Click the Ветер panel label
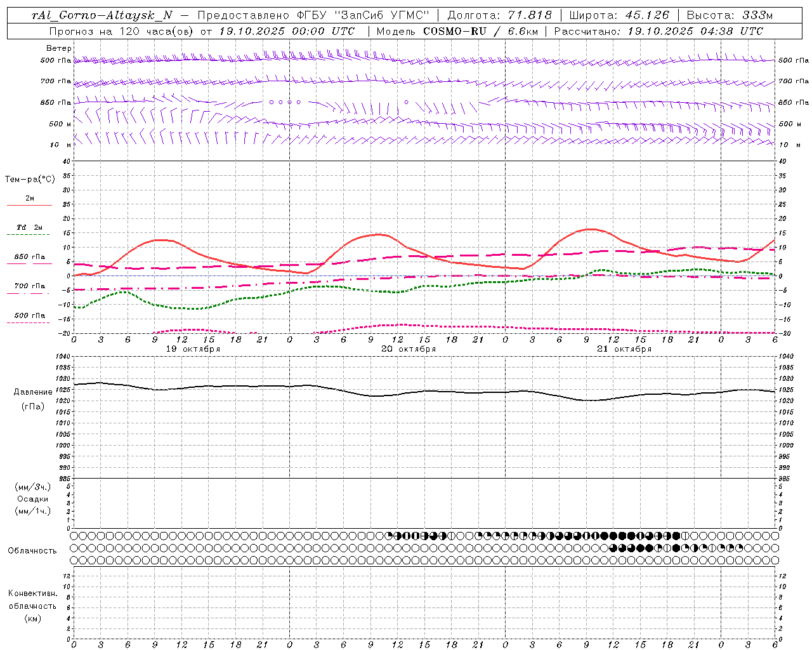The image size is (812, 650). 59,48
